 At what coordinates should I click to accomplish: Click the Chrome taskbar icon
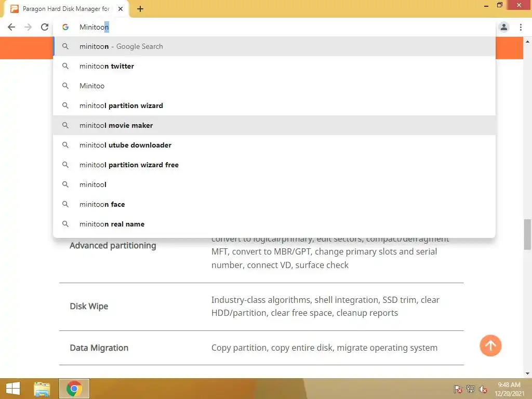(x=74, y=389)
